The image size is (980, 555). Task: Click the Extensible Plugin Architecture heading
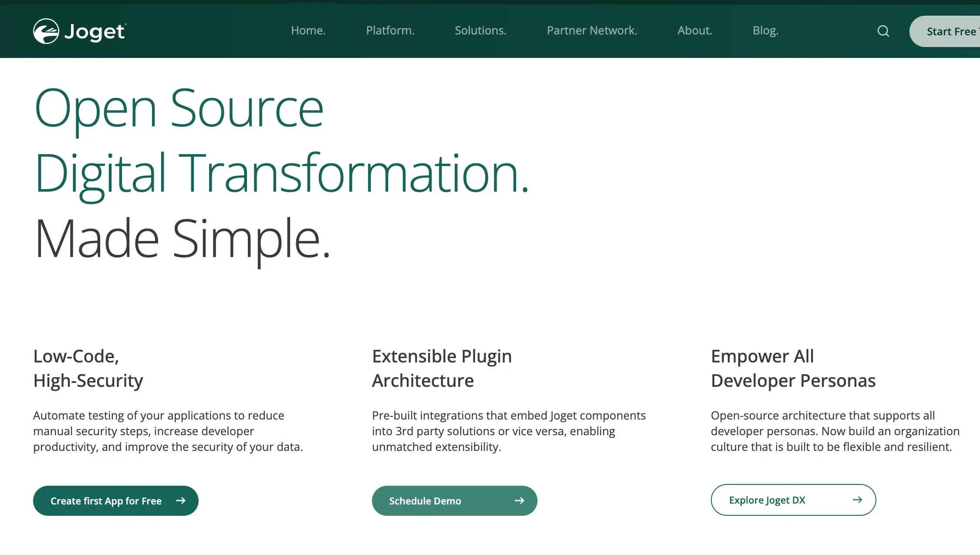click(442, 369)
